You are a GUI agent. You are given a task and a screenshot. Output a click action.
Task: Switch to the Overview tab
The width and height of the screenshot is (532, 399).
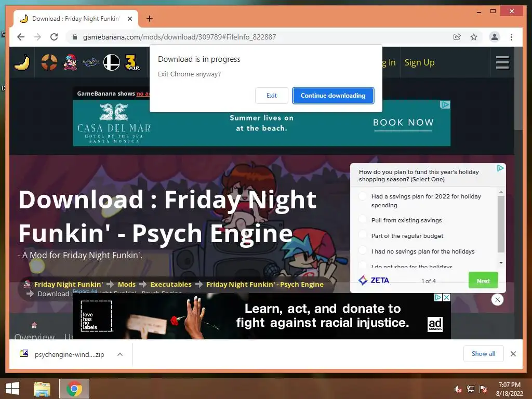(x=34, y=336)
